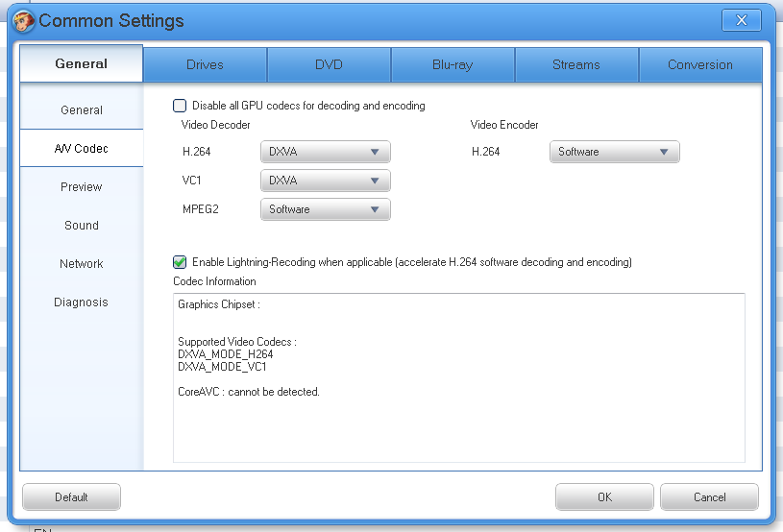The width and height of the screenshot is (783, 532).
Task: Click the DVDFab app icon in title bar
Action: coord(23,21)
